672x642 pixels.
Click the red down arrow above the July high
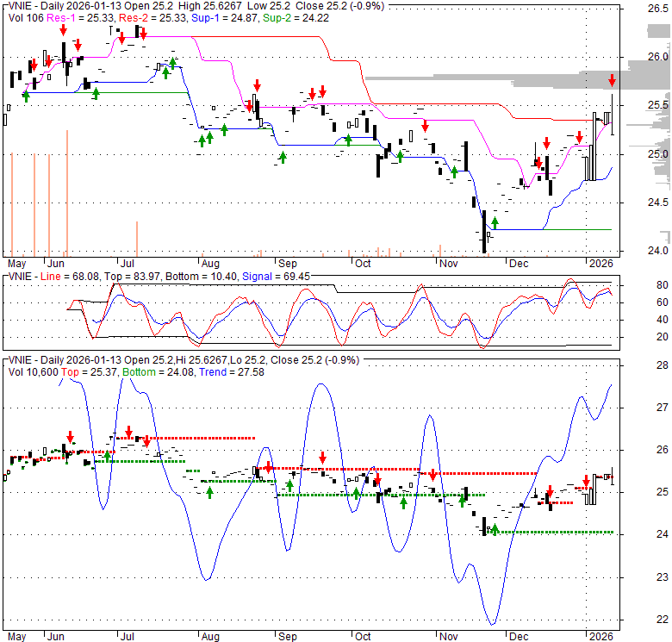click(x=139, y=33)
